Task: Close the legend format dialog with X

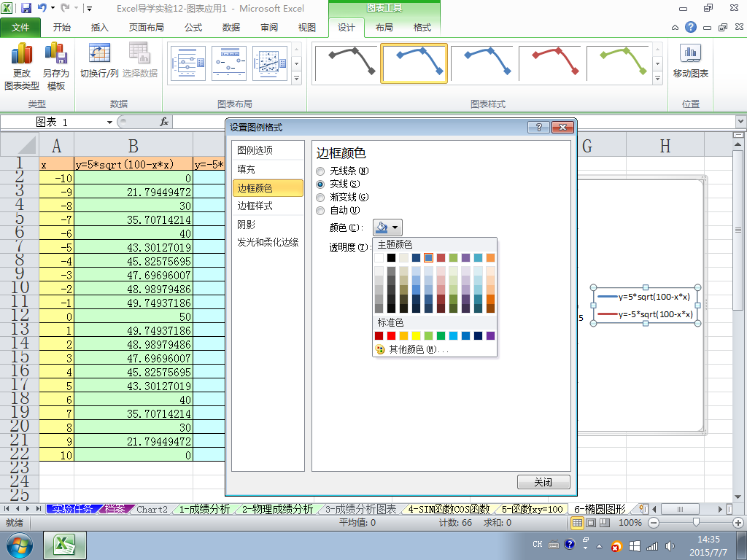Action: pyautogui.click(x=562, y=127)
